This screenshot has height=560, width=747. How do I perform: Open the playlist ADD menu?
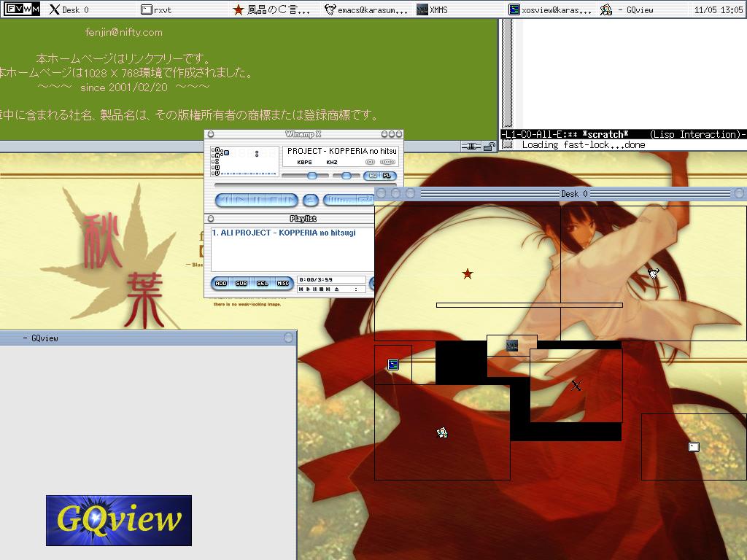[221, 284]
